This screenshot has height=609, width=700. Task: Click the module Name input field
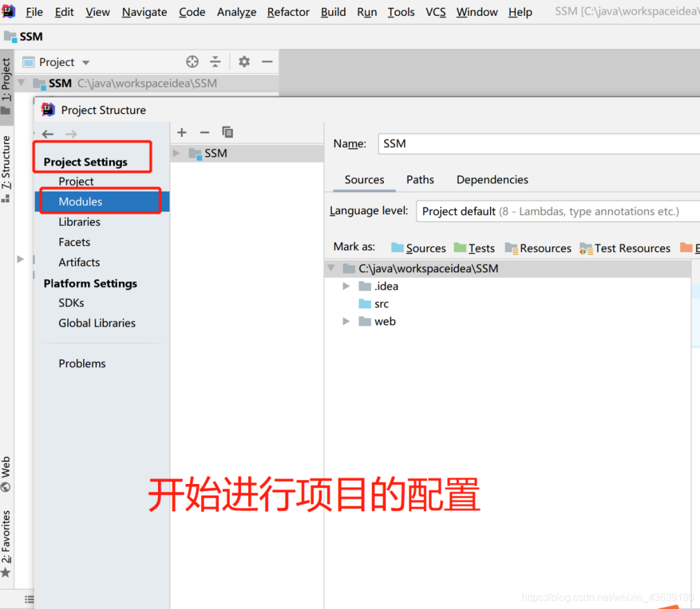(x=539, y=143)
